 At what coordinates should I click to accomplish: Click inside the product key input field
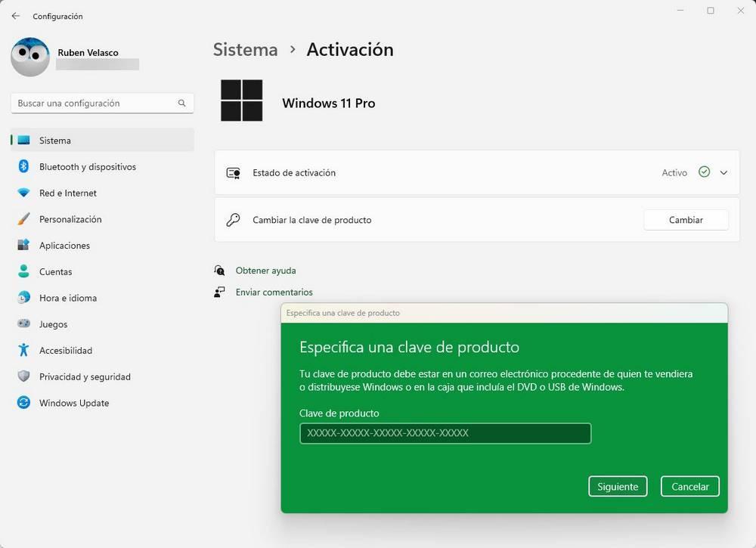445,433
